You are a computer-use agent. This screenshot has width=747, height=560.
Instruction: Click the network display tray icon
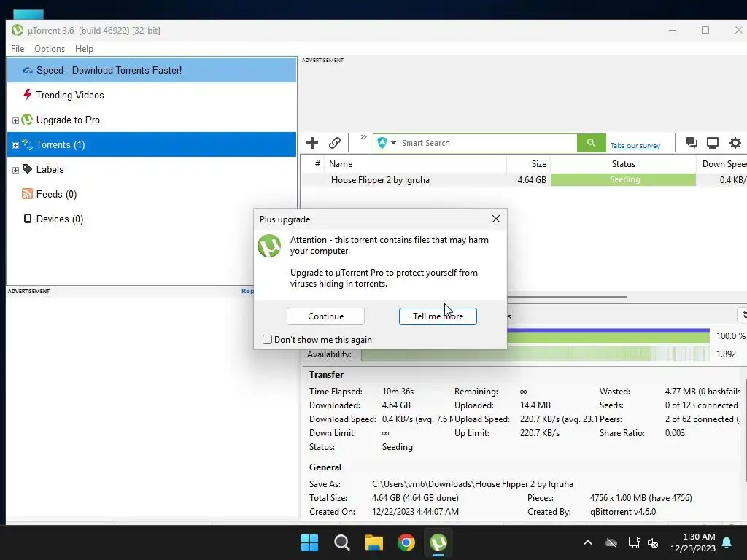pos(634,542)
